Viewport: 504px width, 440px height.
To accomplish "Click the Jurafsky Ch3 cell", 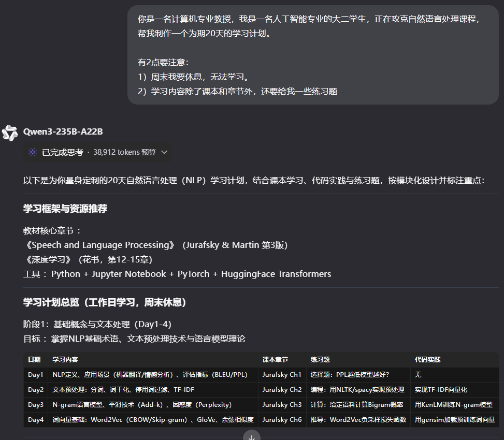I will coord(282,405).
